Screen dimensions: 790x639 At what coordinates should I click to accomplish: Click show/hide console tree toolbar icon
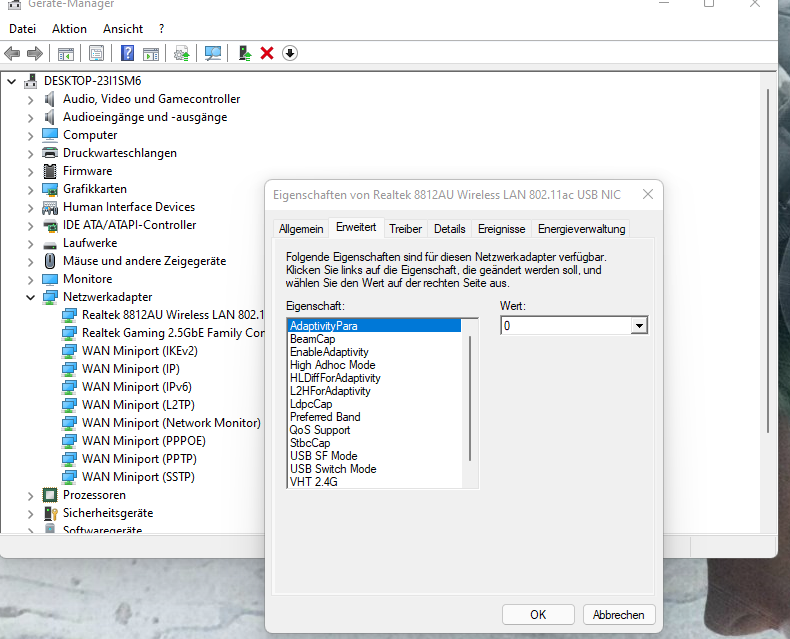coord(66,53)
